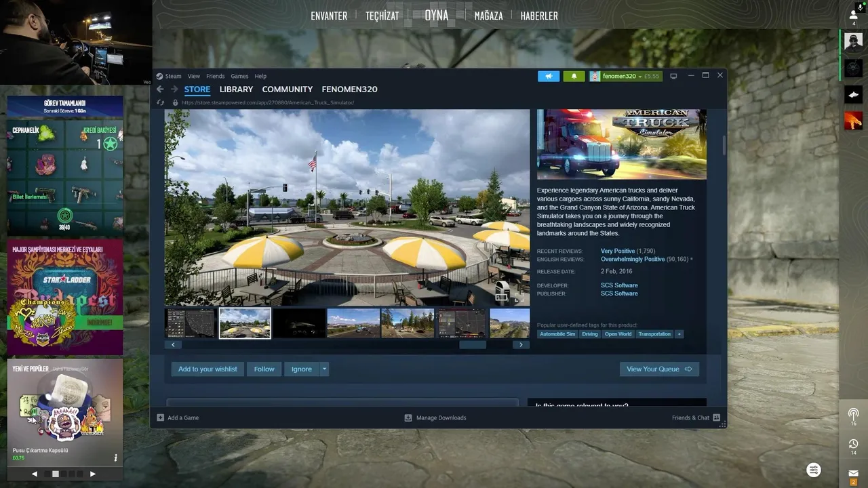Click the Steam logo in title bar
868x488 pixels.
(159, 76)
